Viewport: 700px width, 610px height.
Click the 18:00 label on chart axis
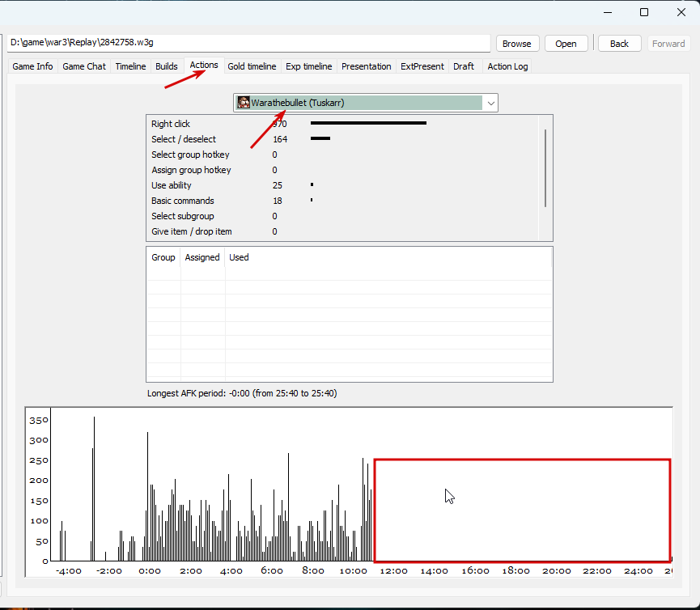tap(516, 570)
